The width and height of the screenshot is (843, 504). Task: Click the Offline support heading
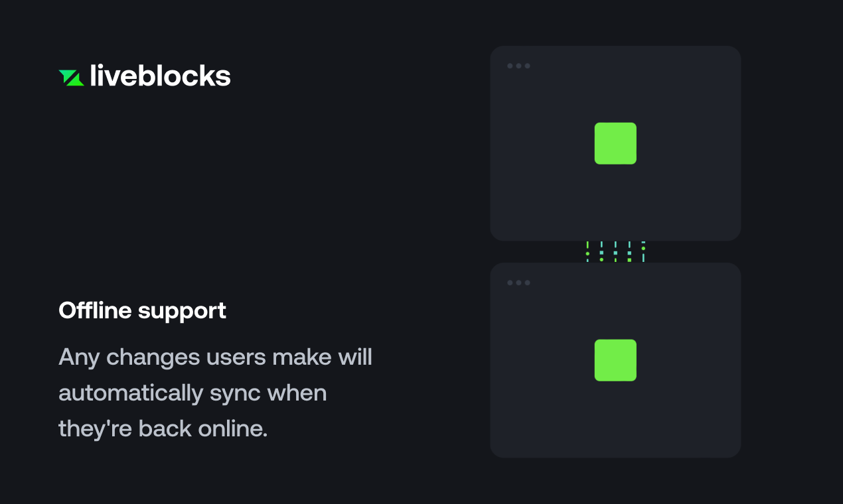[143, 310]
